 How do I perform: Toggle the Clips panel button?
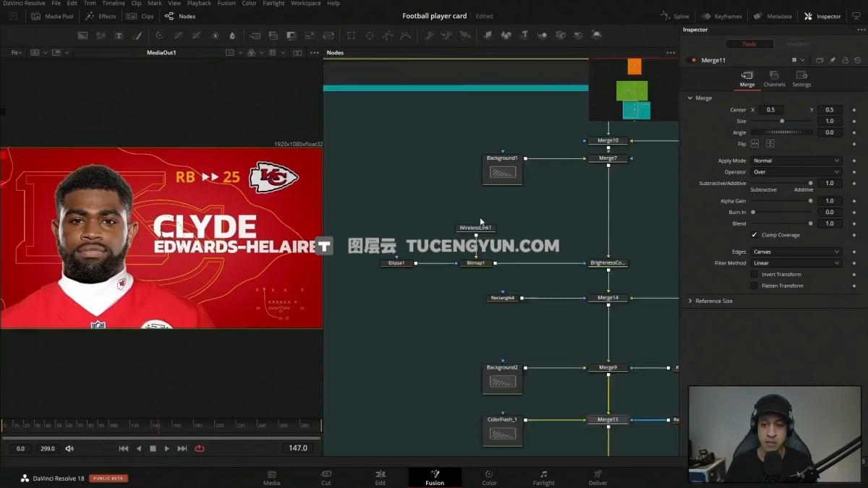(140, 16)
